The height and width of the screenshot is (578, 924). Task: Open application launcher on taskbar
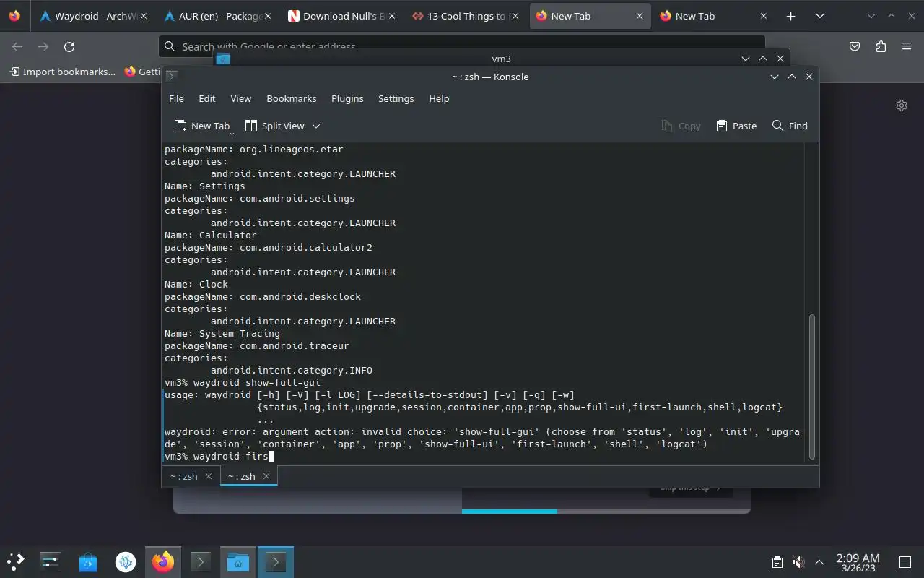tap(15, 561)
